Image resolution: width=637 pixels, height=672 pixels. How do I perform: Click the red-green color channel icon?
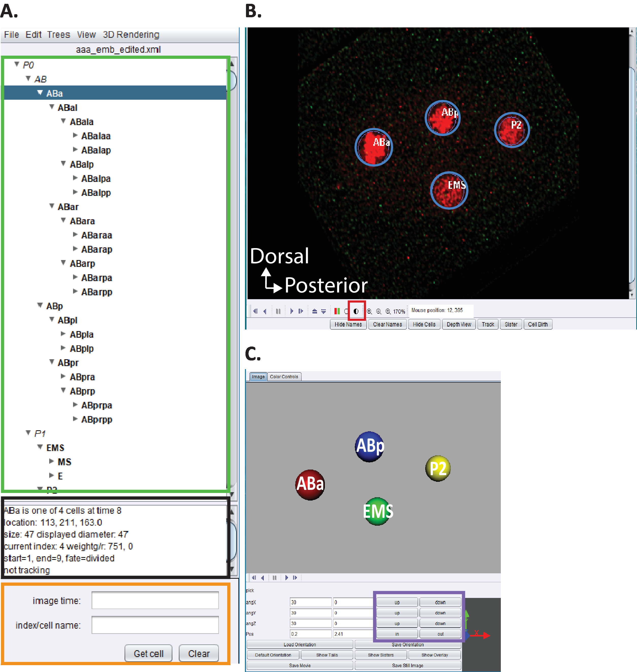(337, 311)
